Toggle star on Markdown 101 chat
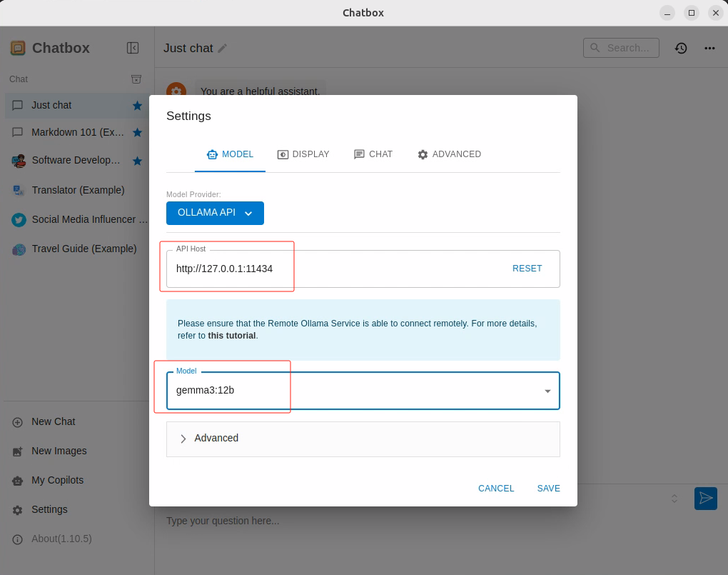The width and height of the screenshot is (728, 575). tap(137, 133)
